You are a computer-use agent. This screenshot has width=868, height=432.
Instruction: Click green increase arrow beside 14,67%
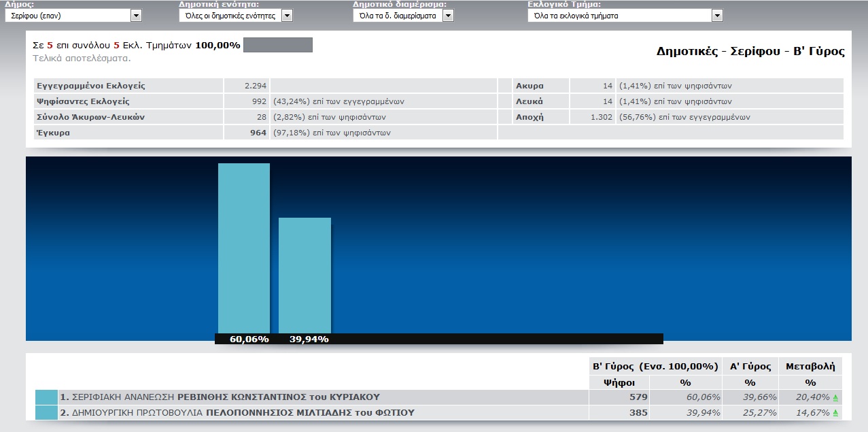[x=835, y=414]
